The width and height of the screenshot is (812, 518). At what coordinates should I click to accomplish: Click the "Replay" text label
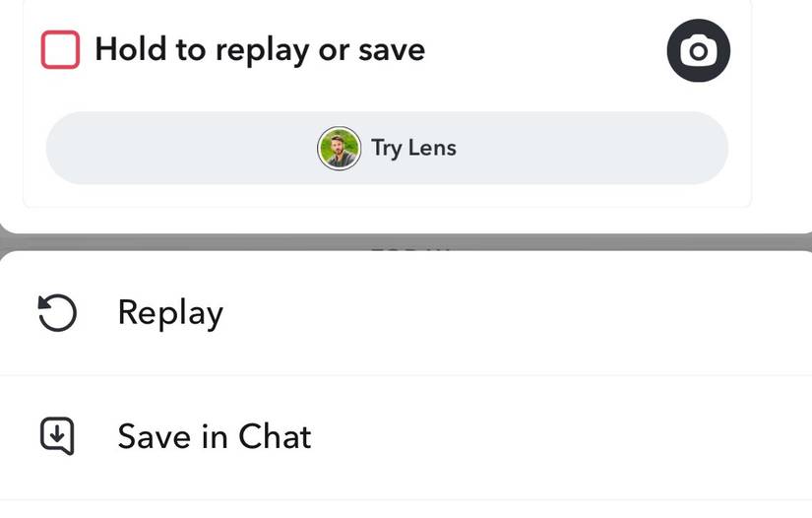(x=170, y=313)
